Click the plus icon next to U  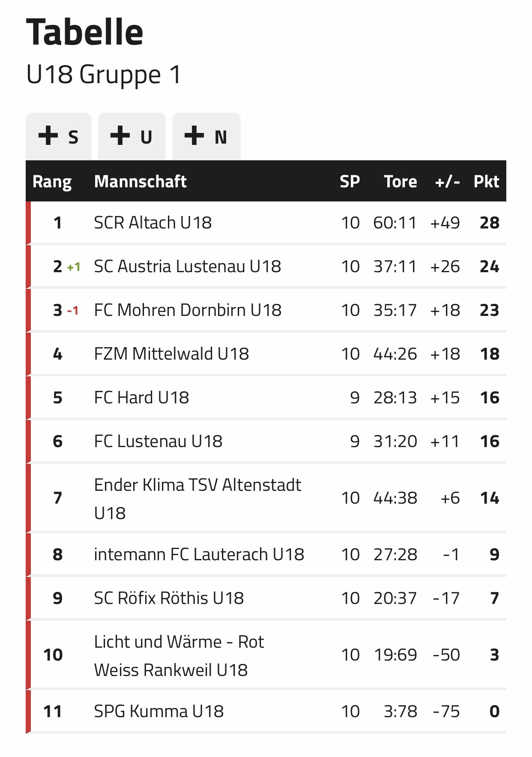(x=120, y=136)
